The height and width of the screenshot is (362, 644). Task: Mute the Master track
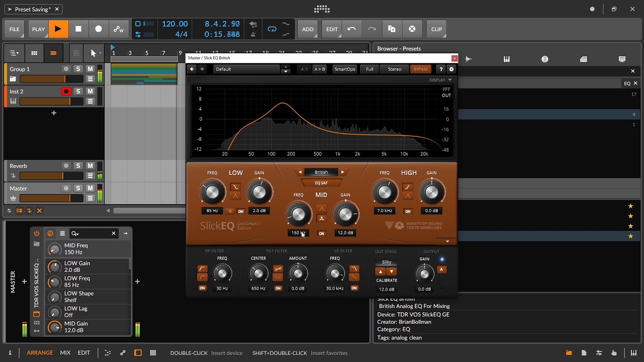(x=90, y=188)
